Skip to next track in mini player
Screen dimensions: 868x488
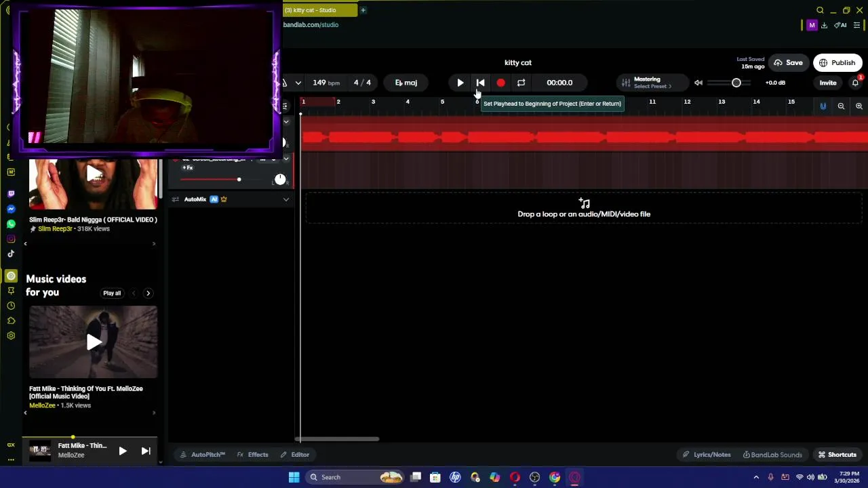tap(146, 451)
